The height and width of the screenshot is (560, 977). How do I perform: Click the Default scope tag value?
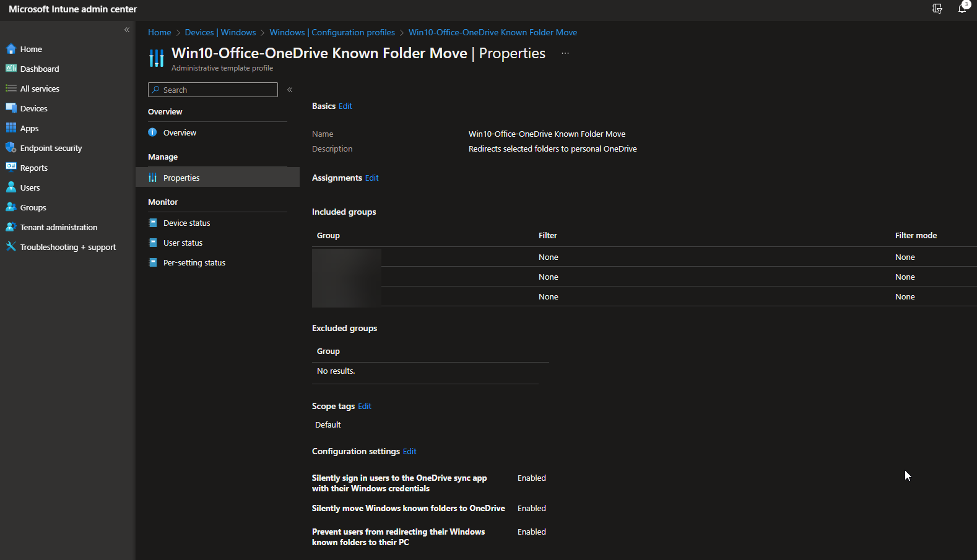(x=328, y=424)
